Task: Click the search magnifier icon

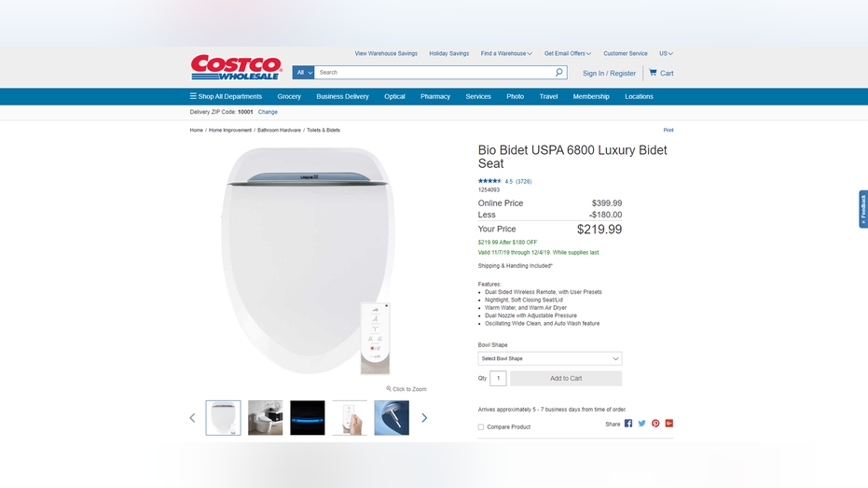Action: tap(559, 72)
